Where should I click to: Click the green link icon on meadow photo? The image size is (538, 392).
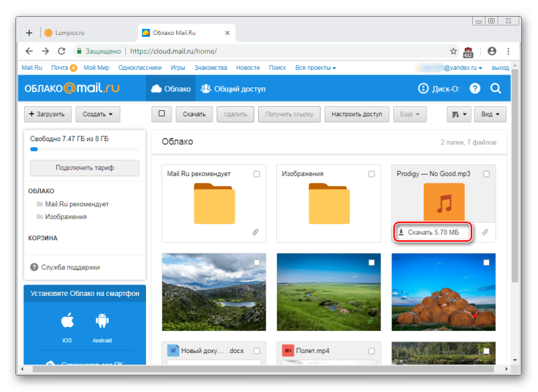click(371, 321)
